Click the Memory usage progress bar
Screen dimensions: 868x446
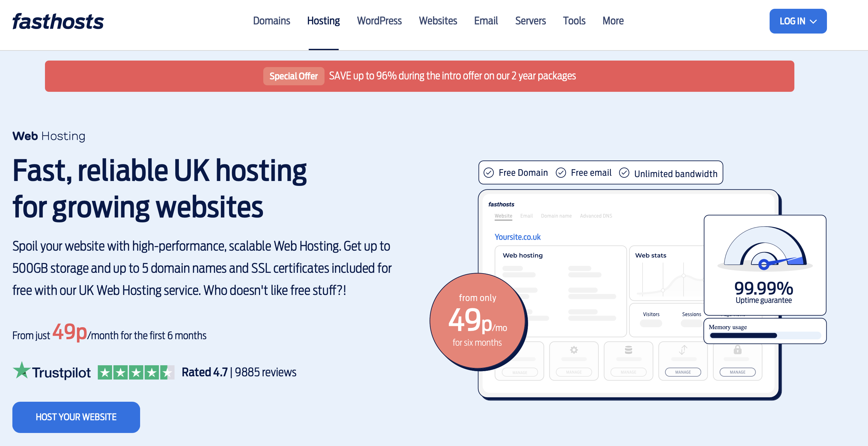[x=765, y=335]
